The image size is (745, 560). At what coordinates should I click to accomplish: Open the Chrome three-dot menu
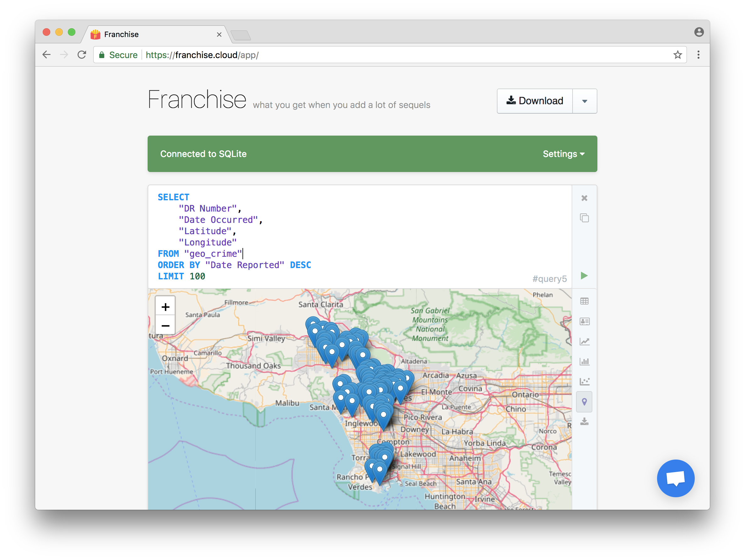698,55
